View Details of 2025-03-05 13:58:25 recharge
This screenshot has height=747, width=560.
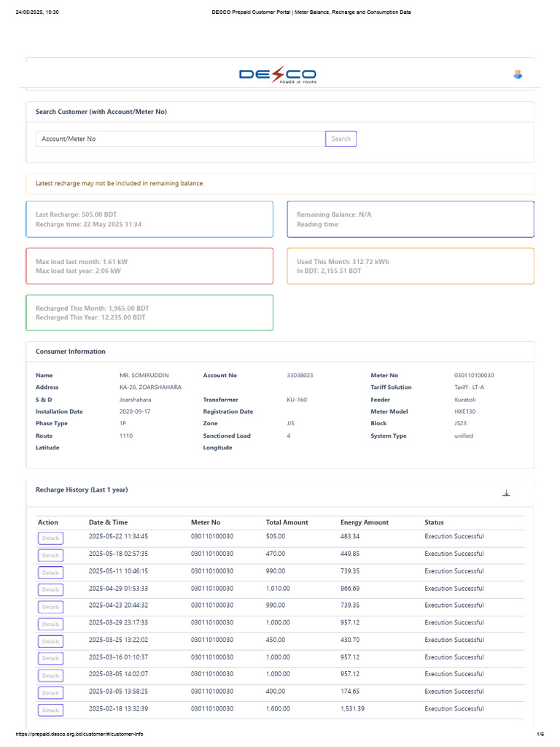pos(50,693)
